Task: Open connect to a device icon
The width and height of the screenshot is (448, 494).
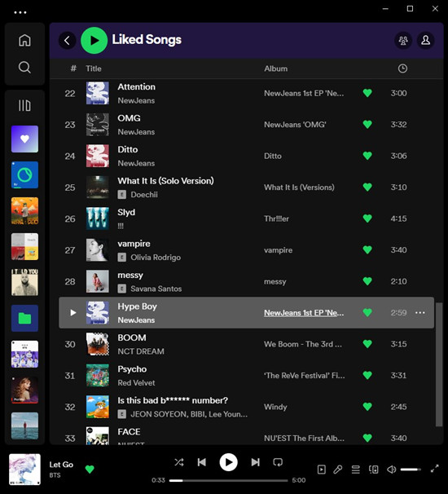Action: (373, 470)
